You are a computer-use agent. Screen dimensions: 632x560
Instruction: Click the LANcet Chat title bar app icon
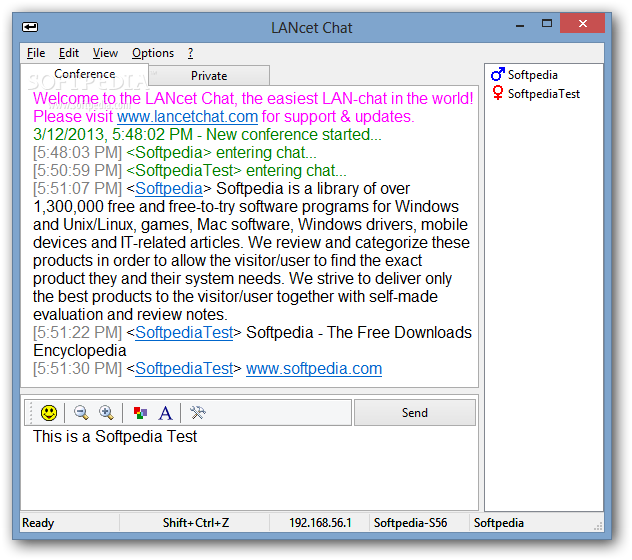[30, 27]
